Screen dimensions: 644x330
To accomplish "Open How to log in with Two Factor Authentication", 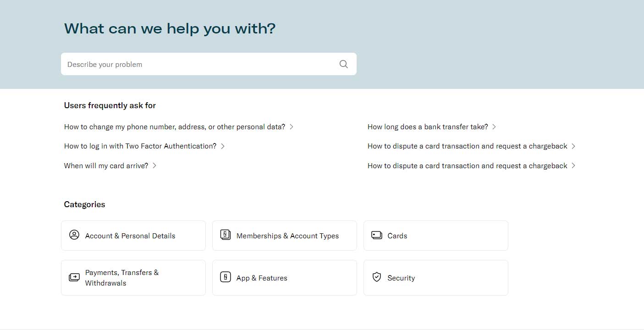I will tap(140, 146).
